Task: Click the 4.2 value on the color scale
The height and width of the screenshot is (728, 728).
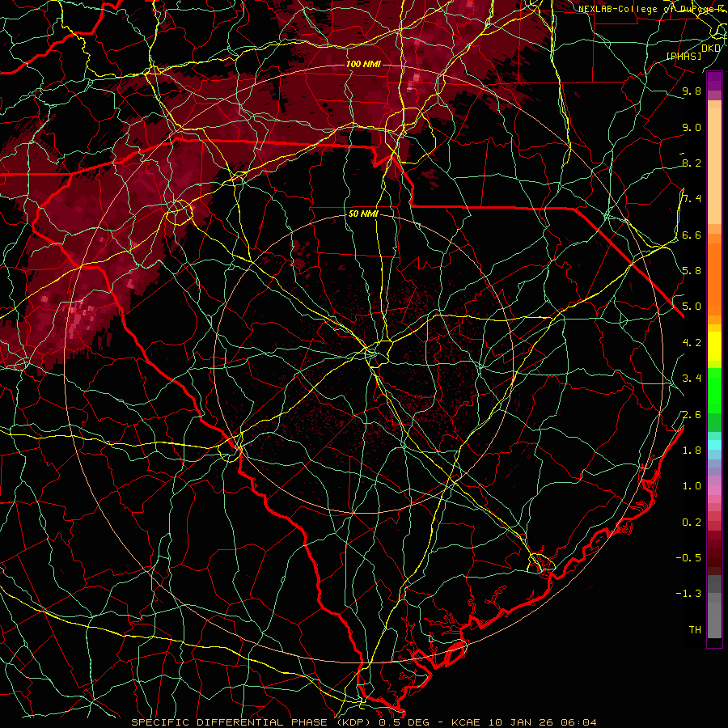Action: pyautogui.click(x=692, y=343)
